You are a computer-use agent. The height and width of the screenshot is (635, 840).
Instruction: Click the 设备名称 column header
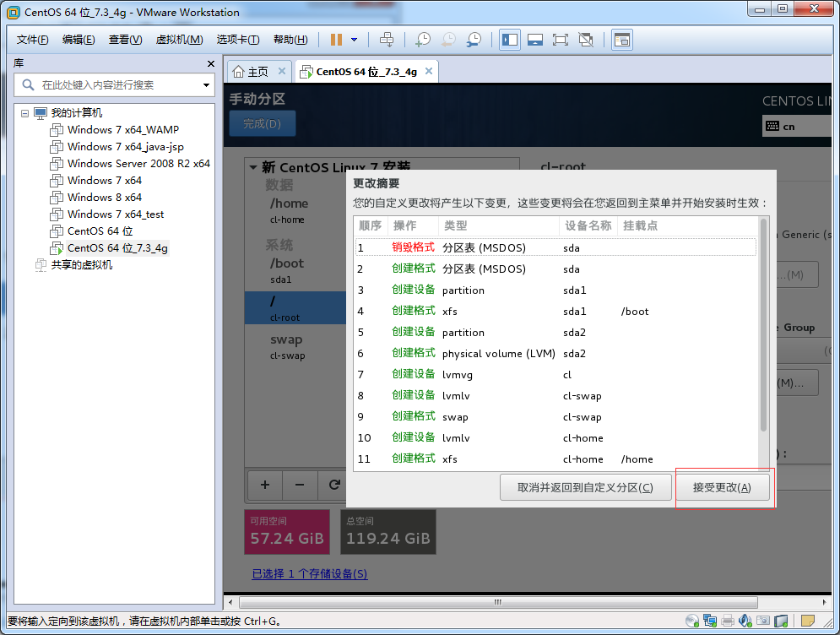[x=588, y=225]
